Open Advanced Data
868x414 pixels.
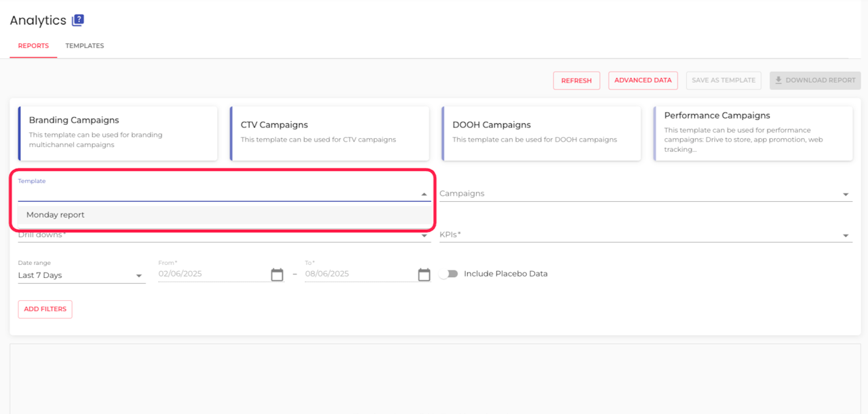642,81
